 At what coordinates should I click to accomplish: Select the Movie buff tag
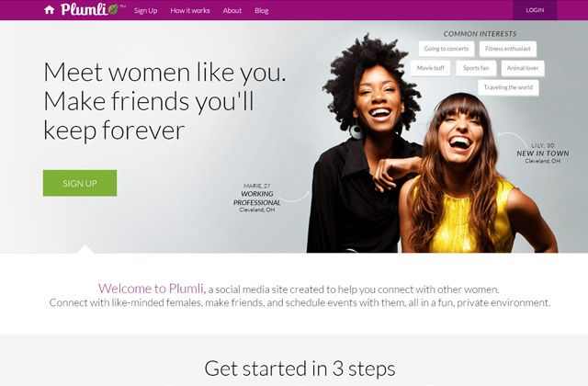point(431,68)
